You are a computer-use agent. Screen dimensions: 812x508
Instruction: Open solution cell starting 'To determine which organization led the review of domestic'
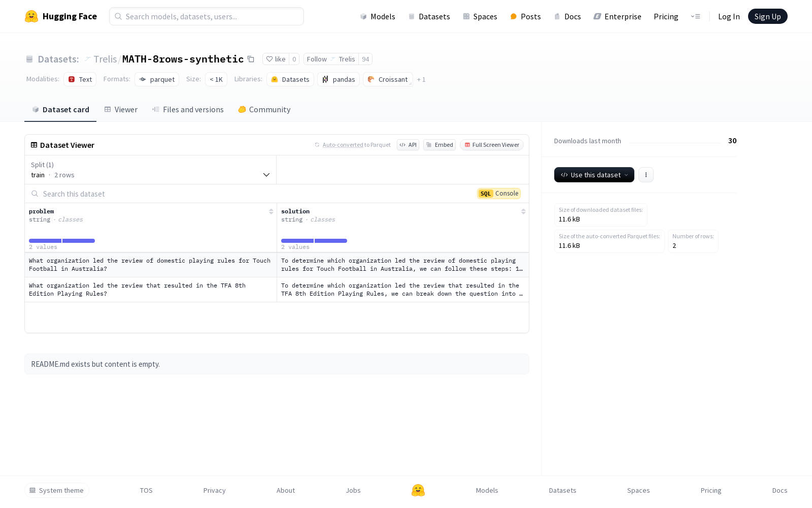(x=403, y=265)
